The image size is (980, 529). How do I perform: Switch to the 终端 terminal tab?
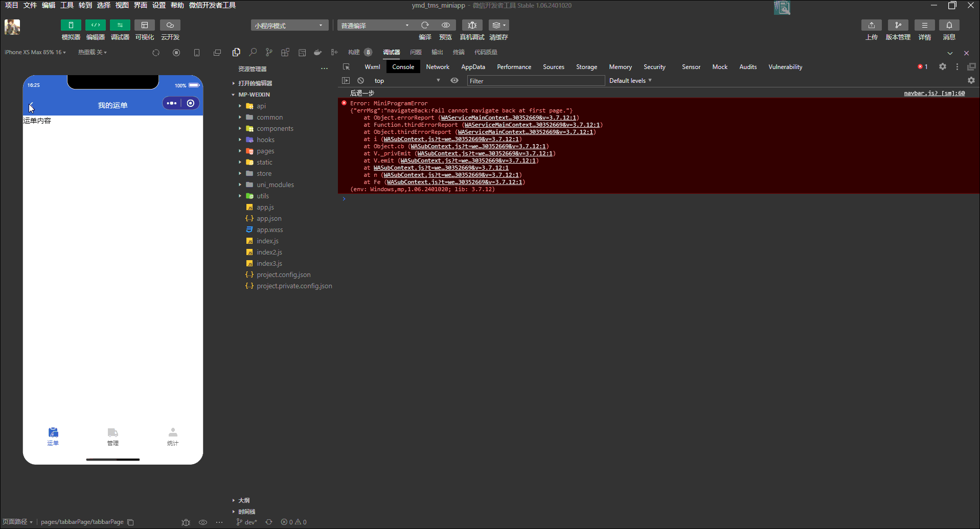pos(459,52)
